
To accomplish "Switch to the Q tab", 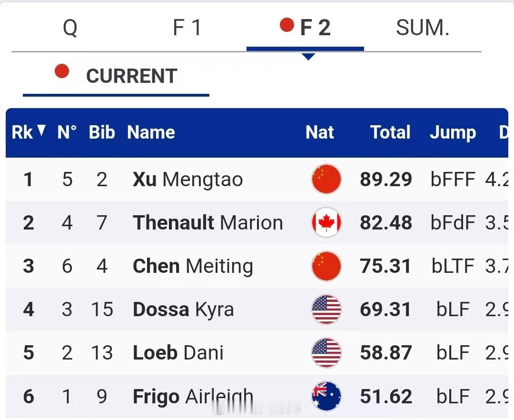I will click(x=70, y=27).
